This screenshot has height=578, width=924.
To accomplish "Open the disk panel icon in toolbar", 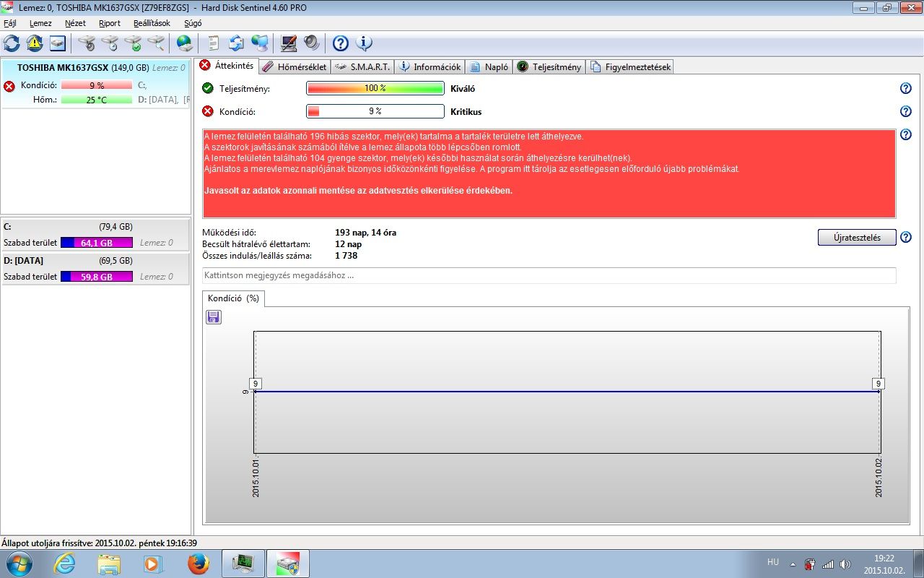I will coord(58,43).
